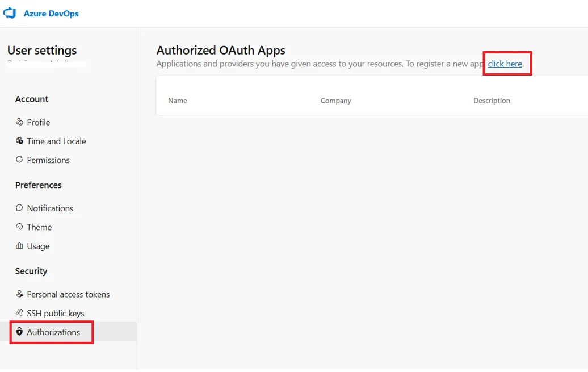The height and width of the screenshot is (372, 588).
Task: Select the Profile icon in the sidebar
Action: click(x=19, y=122)
